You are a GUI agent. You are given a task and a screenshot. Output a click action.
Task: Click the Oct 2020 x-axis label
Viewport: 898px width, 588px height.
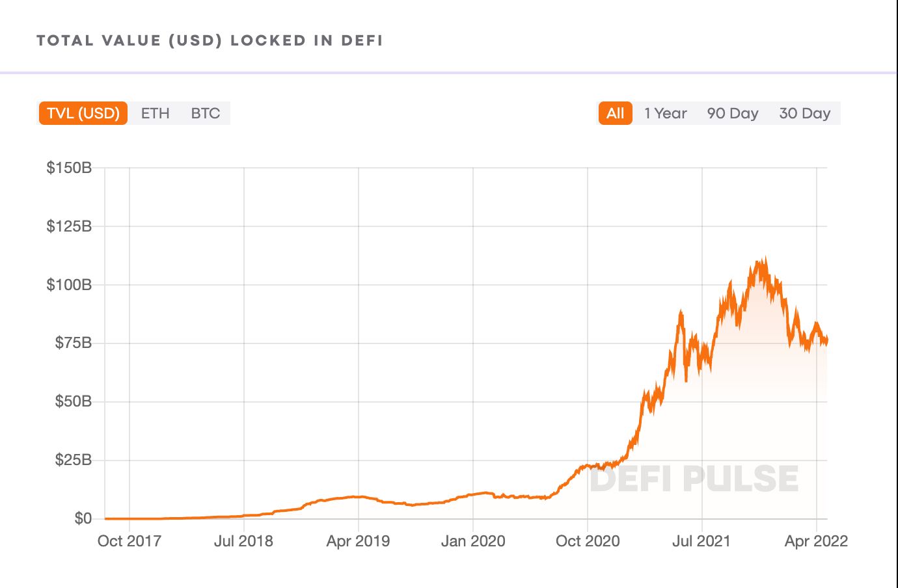coord(588,541)
